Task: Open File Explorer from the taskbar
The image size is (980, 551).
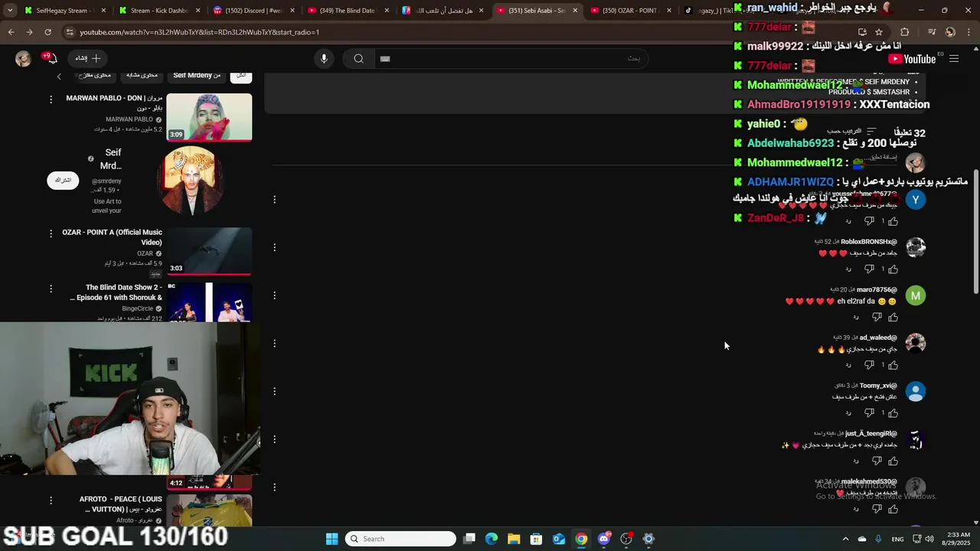Action: 514,539
